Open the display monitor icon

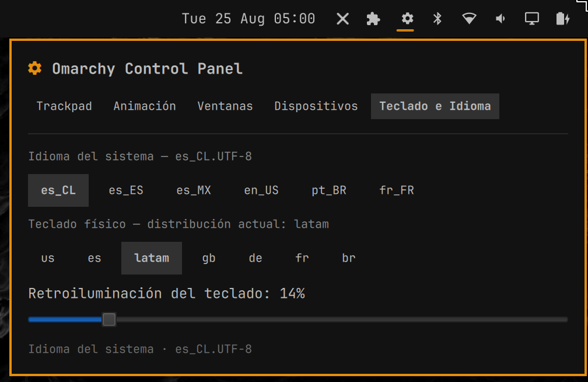[x=532, y=19]
